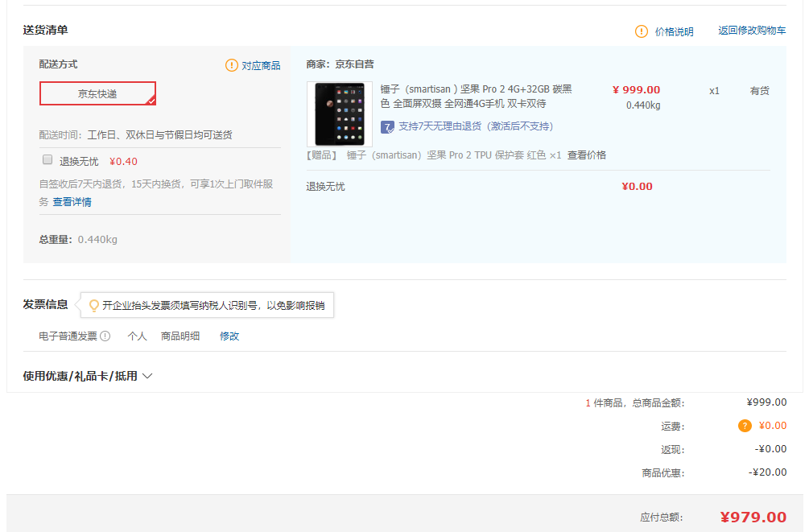Screen dimensions: 809x532
Task: Click the lightbulb tip icon in invoice notice
Action: pyautogui.click(x=94, y=306)
